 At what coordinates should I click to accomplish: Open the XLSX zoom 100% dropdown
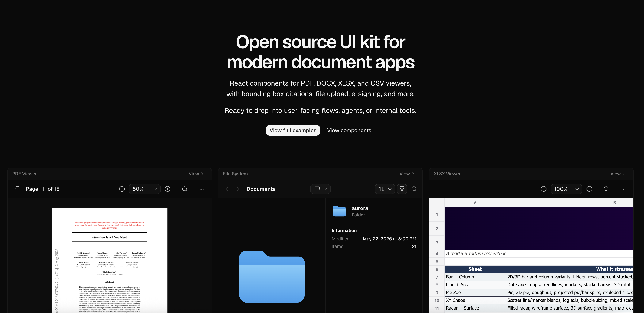pos(566,189)
